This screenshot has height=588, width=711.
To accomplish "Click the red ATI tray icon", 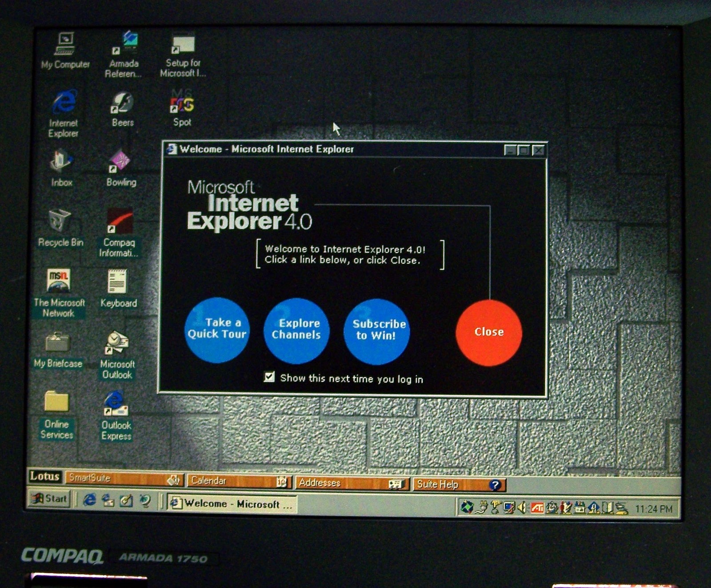I will [x=537, y=508].
